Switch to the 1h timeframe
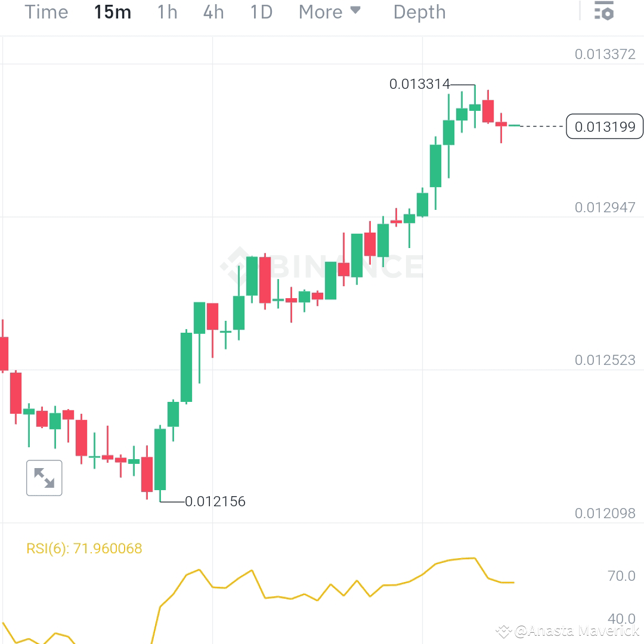 [x=166, y=11]
